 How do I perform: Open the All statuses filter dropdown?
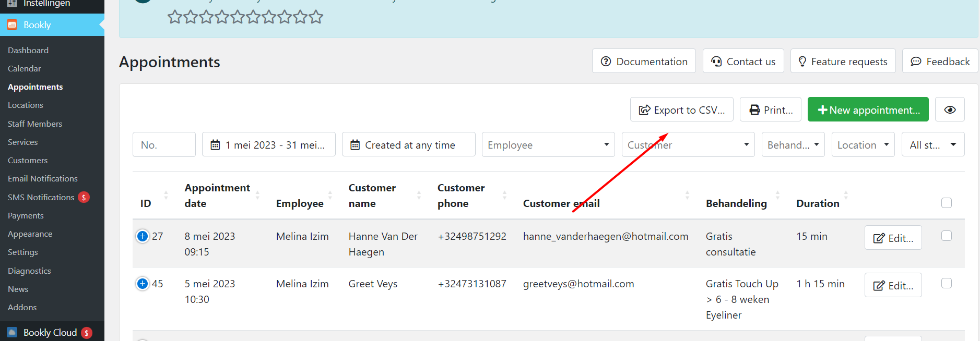coord(933,144)
